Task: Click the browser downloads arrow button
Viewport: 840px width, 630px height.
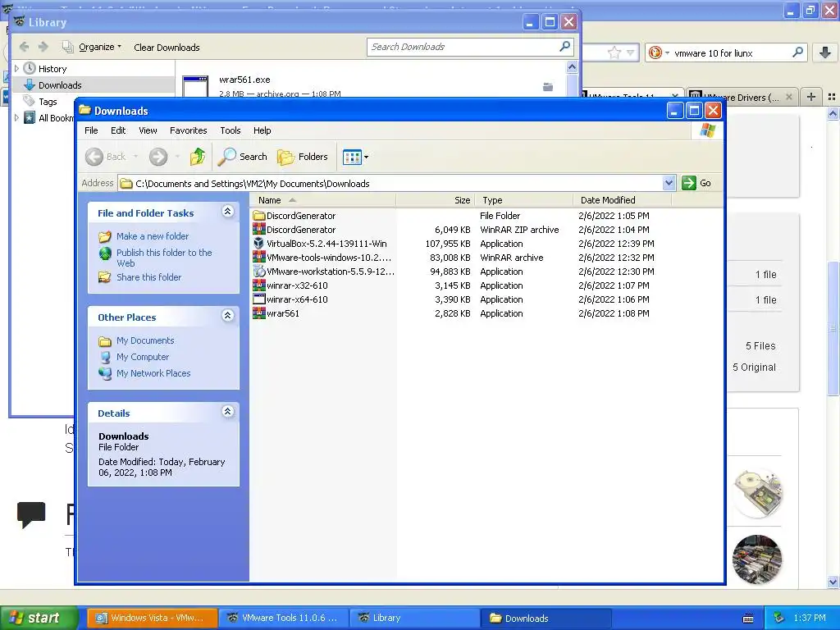Action: (x=825, y=52)
